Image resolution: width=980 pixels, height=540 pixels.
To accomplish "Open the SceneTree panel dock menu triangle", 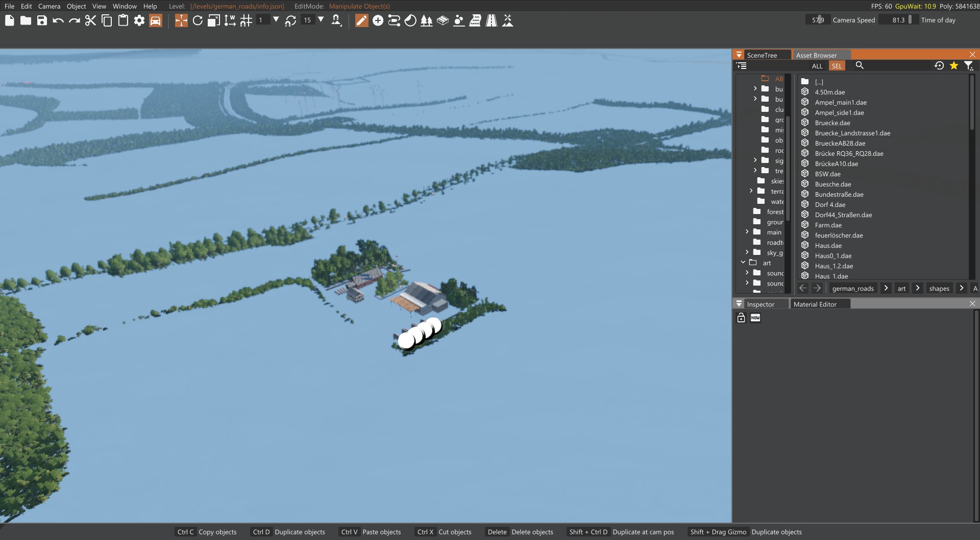I will coord(739,55).
